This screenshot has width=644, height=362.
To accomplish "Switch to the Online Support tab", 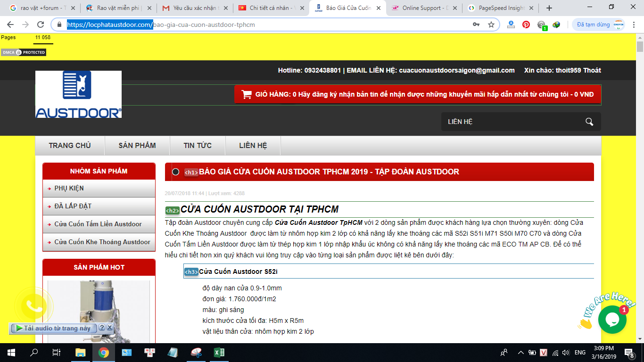I will click(x=424, y=8).
